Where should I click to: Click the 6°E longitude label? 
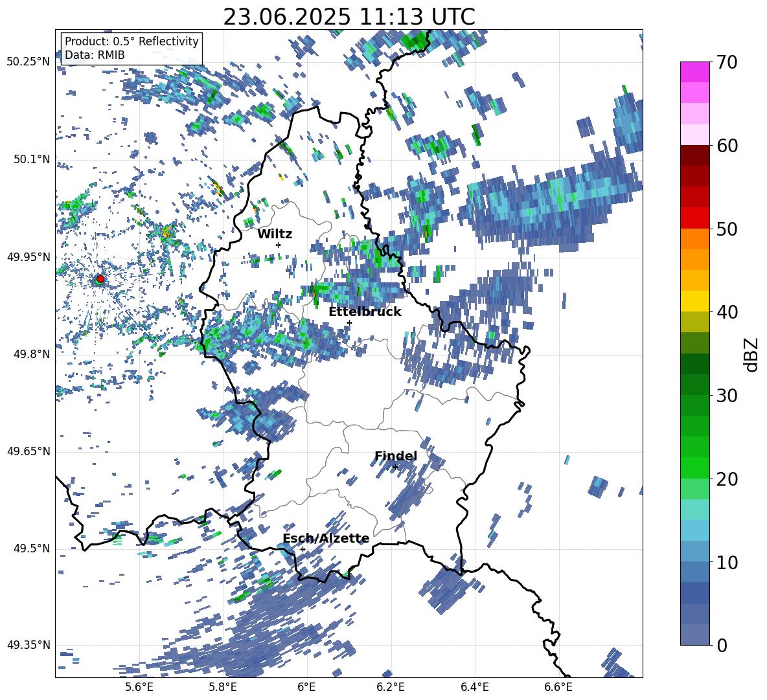[x=306, y=687]
